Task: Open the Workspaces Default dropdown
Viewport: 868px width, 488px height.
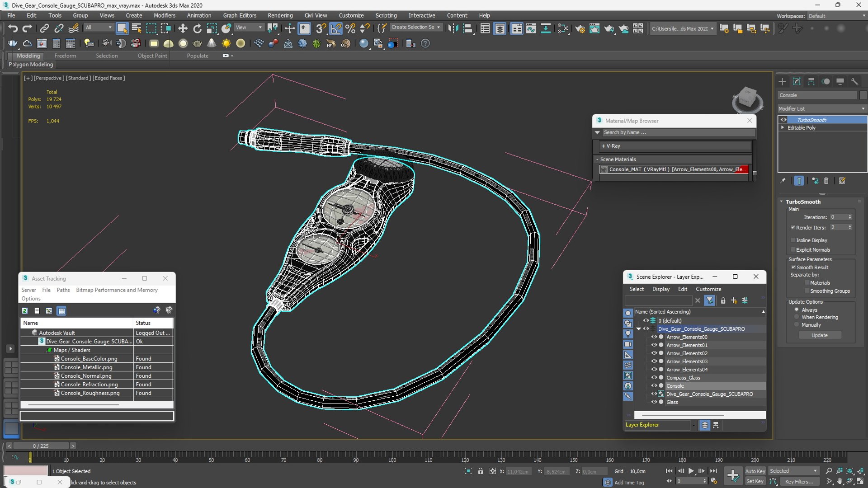Action: [x=836, y=16]
